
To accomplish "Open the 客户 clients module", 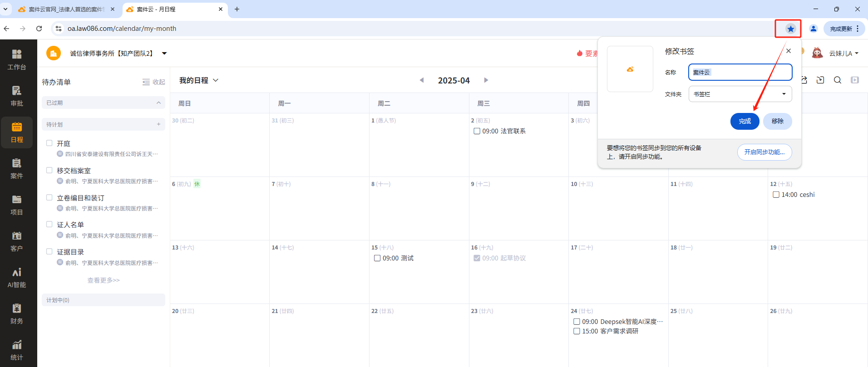I will click(x=17, y=241).
